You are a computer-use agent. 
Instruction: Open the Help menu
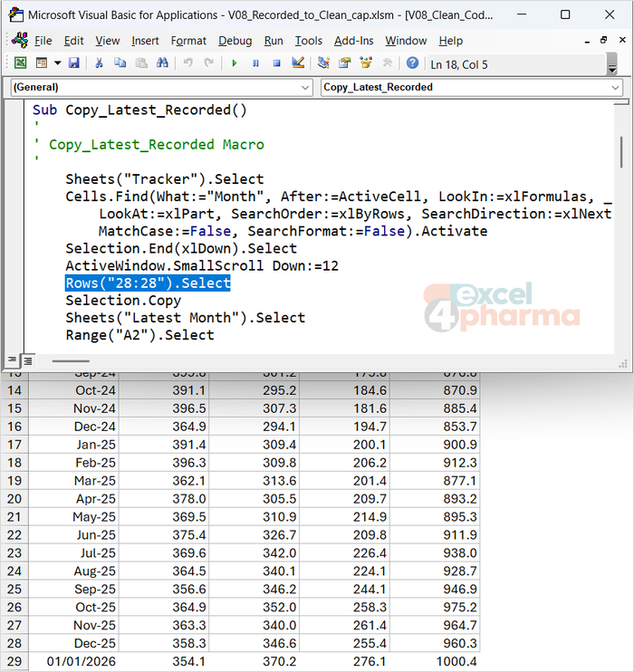tap(450, 41)
